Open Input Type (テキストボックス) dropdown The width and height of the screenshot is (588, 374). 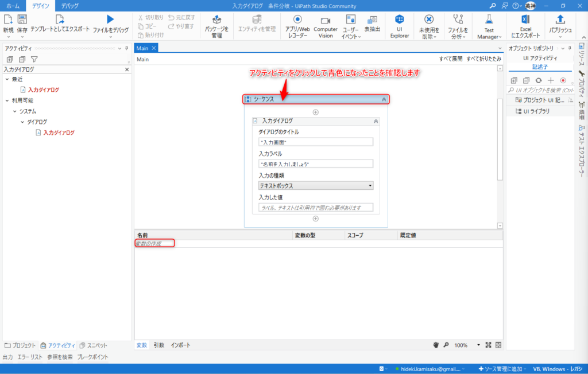[x=316, y=185]
